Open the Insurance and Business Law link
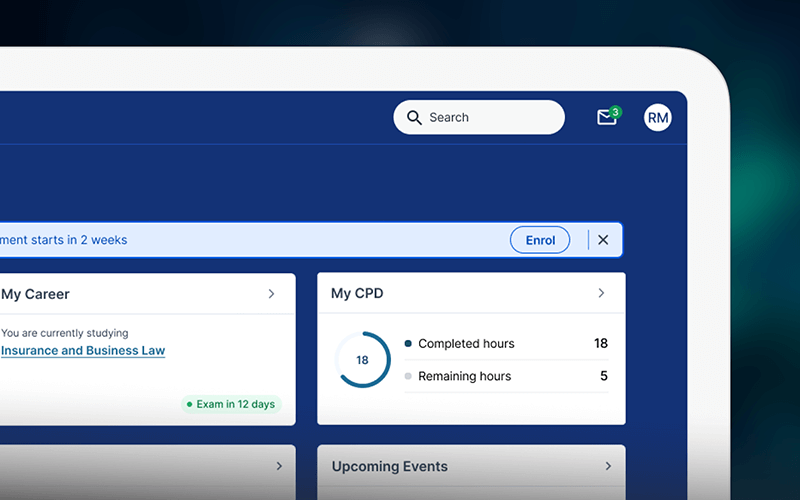Screen dimensions: 800x500 tap(83, 351)
